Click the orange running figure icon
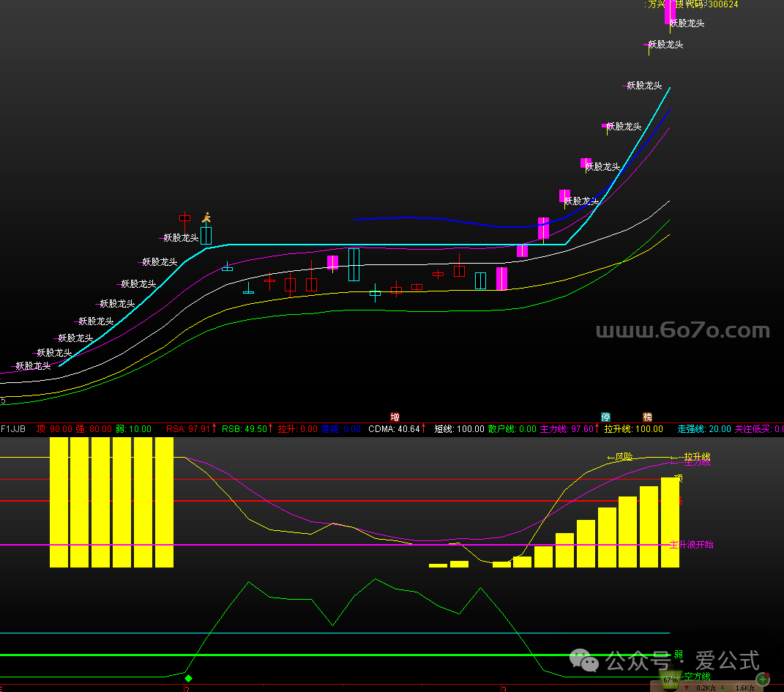The image size is (784, 692). pyautogui.click(x=206, y=217)
